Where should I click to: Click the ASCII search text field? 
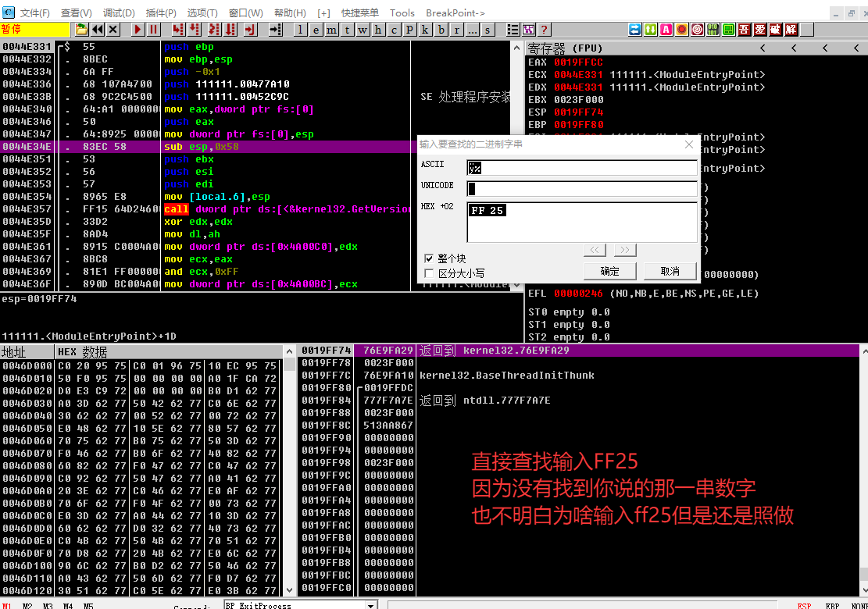click(581, 168)
